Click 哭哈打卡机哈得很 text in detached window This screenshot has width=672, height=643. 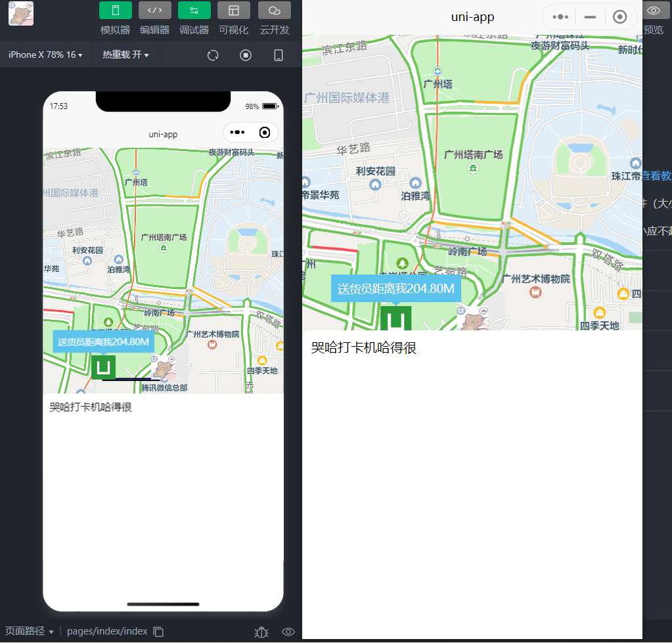(363, 347)
